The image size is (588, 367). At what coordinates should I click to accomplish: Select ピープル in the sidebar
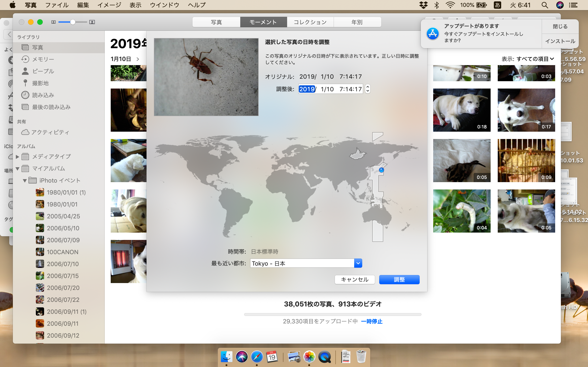tap(43, 71)
